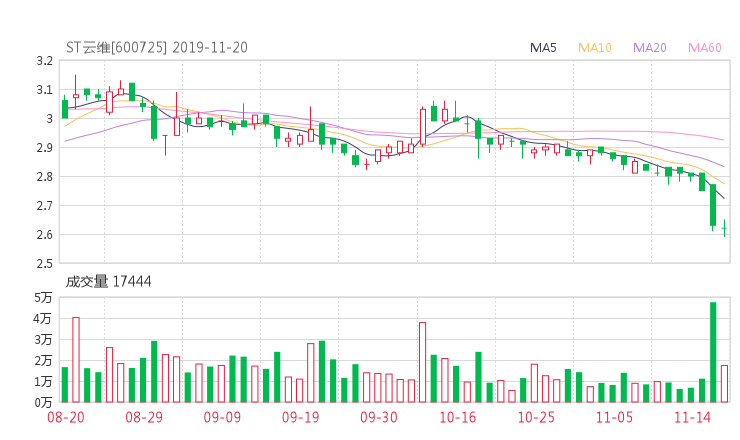
Task: Click the last red volume bar at the right edge
Action: [724, 384]
